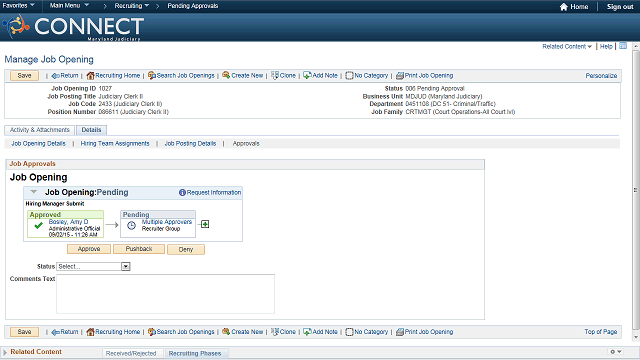Collapse the Job Opening:Pending section triangle
The width and height of the screenshot is (640, 360).
34,192
